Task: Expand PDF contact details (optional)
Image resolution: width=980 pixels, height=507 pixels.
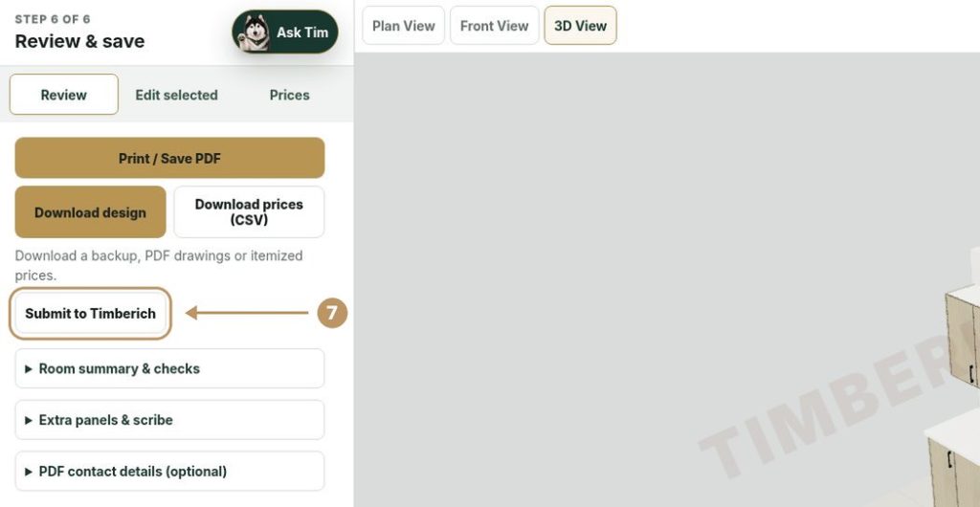Action: click(169, 472)
